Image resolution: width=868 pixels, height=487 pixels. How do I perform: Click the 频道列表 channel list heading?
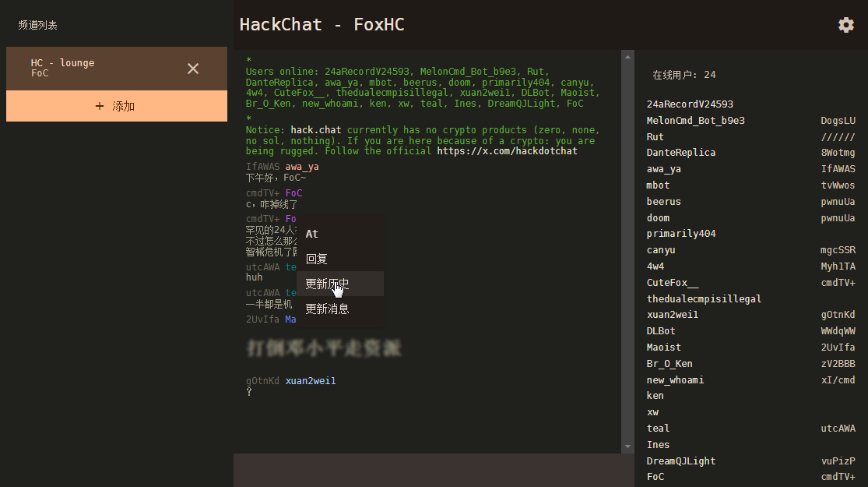coord(37,25)
